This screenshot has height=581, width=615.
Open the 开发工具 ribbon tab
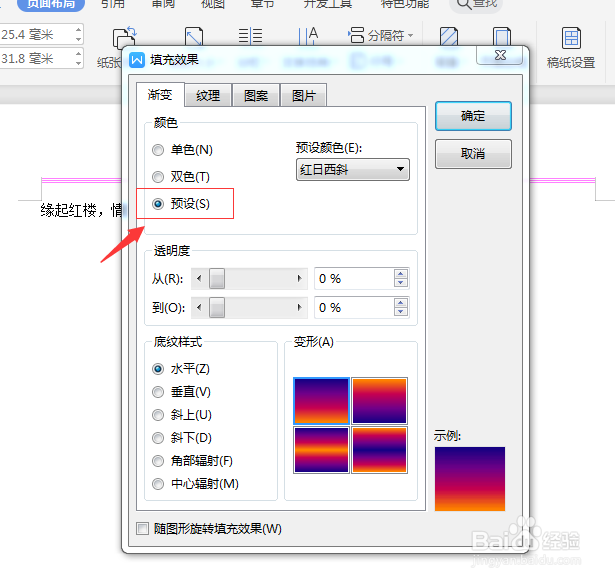point(328,4)
